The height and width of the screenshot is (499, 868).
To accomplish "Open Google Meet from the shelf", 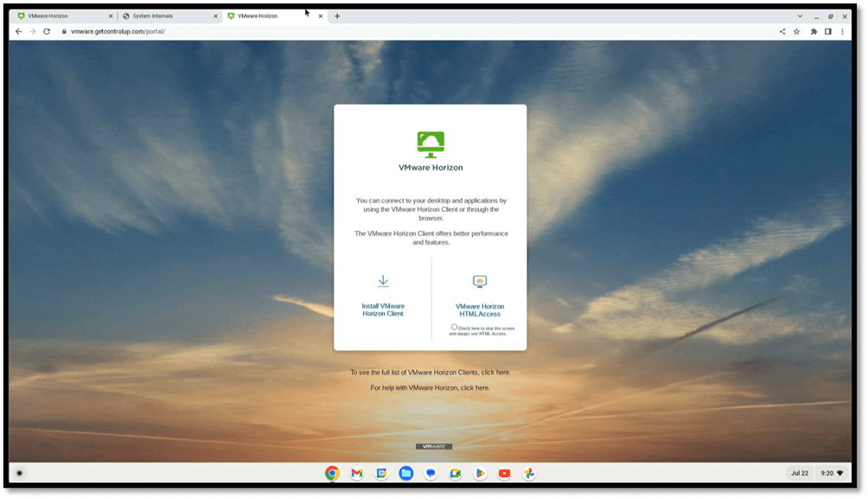I will click(x=455, y=474).
